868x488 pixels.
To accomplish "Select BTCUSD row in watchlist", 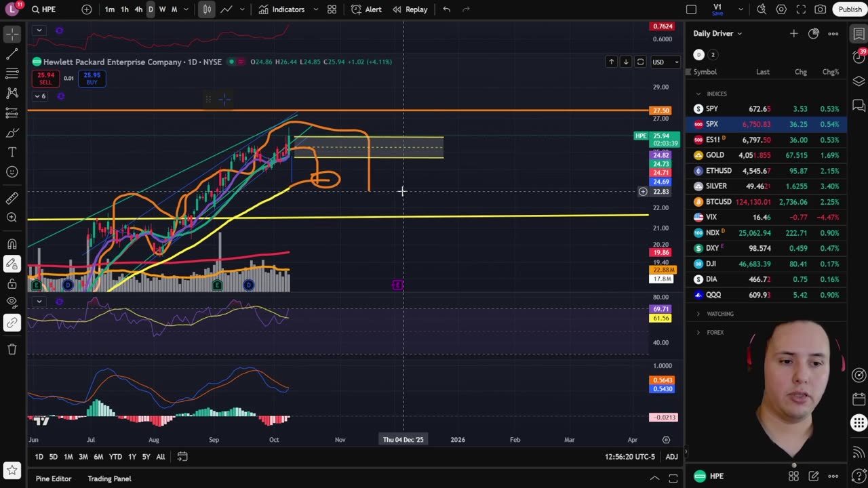I will click(766, 202).
